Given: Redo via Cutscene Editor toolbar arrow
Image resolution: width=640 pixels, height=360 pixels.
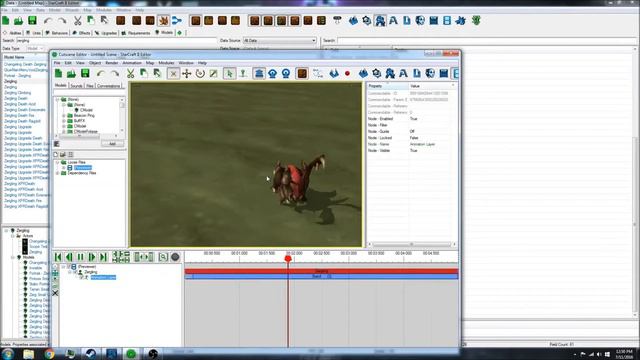Looking at the screenshot, I should (x=115, y=73).
